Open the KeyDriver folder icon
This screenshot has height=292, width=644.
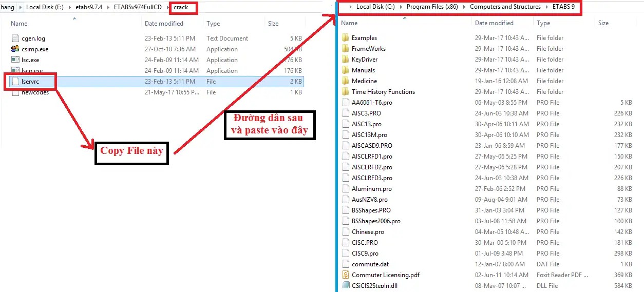pyautogui.click(x=345, y=60)
